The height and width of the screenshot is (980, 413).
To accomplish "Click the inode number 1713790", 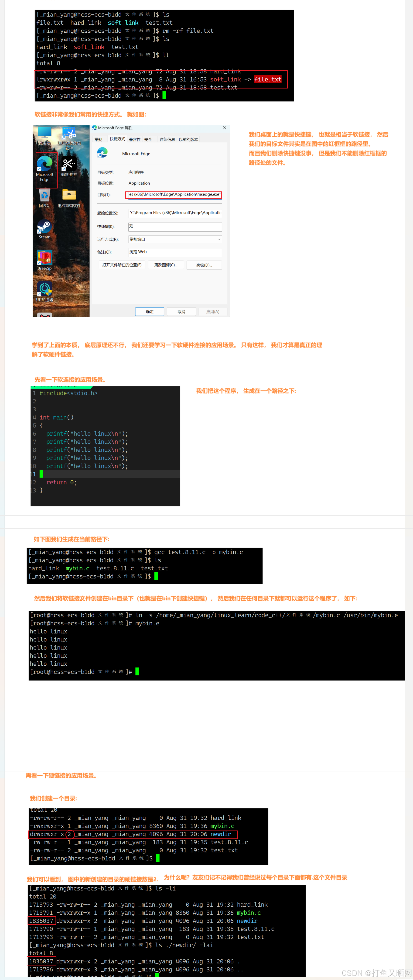I will [x=41, y=929].
